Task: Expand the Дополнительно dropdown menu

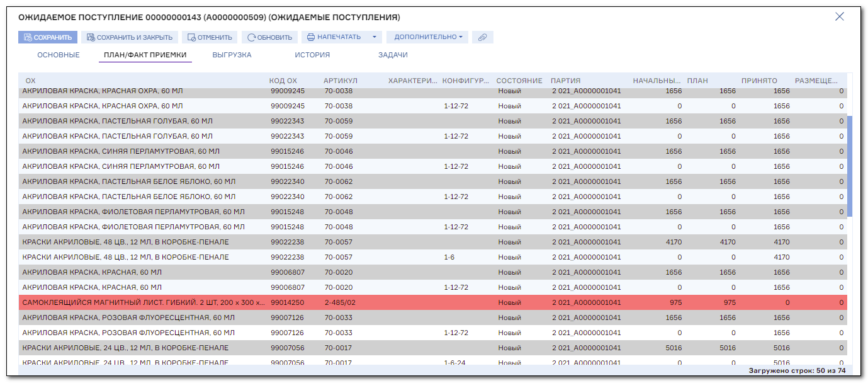Action: (x=427, y=37)
